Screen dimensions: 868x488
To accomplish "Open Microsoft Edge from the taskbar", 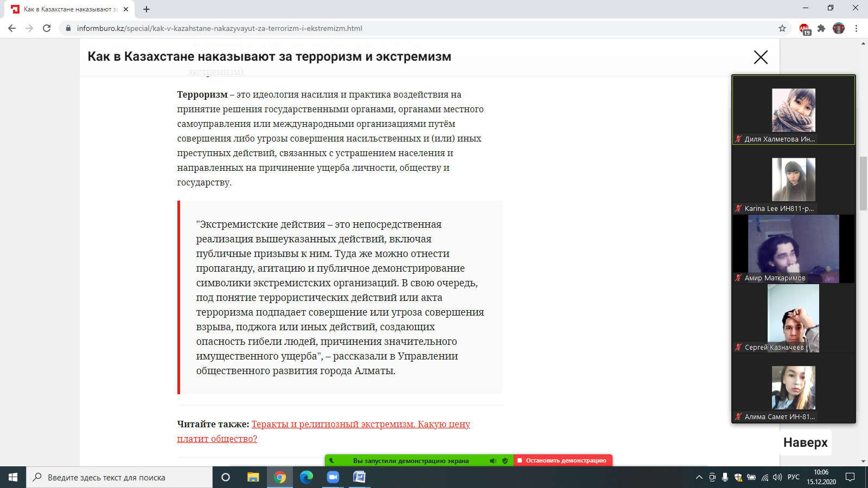I will pyautogui.click(x=307, y=477).
